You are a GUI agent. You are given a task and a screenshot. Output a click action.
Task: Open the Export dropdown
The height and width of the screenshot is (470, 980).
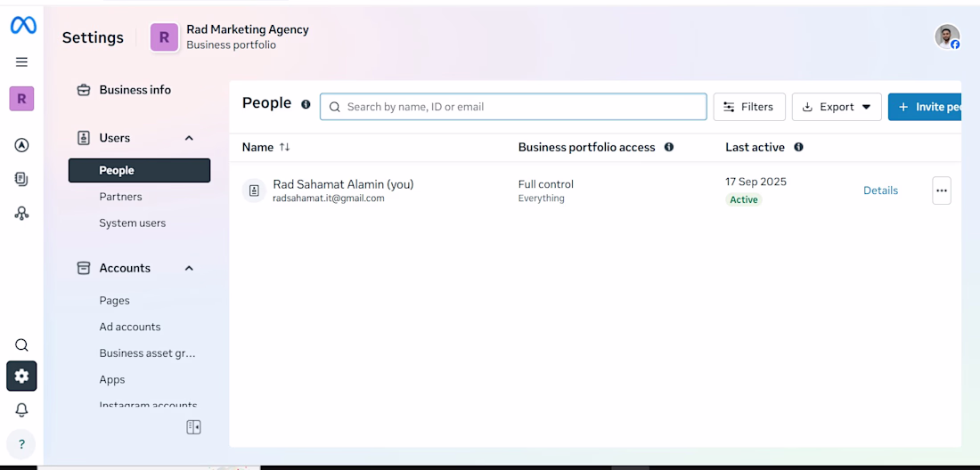click(x=837, y=107)
